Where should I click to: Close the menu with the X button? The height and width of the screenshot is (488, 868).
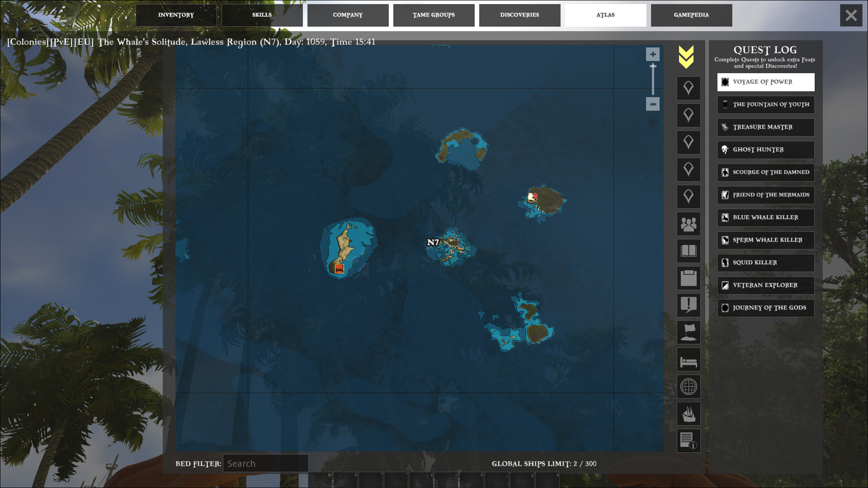851,15
